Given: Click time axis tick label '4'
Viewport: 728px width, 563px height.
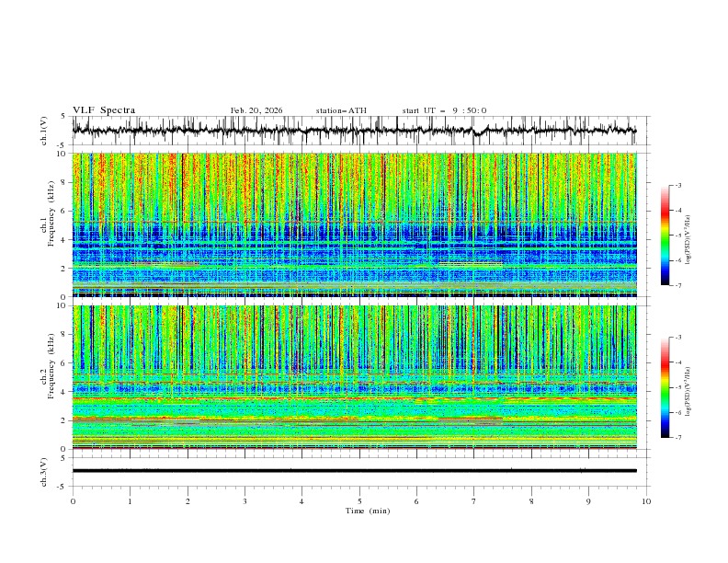Looking at the screenshot, I should (x=301, y=501).
